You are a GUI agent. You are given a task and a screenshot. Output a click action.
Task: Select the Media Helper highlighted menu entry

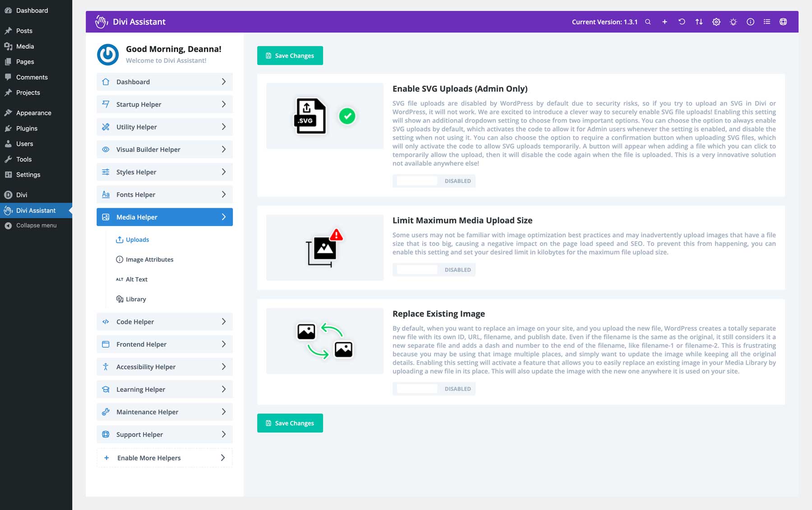pos(164,217)
